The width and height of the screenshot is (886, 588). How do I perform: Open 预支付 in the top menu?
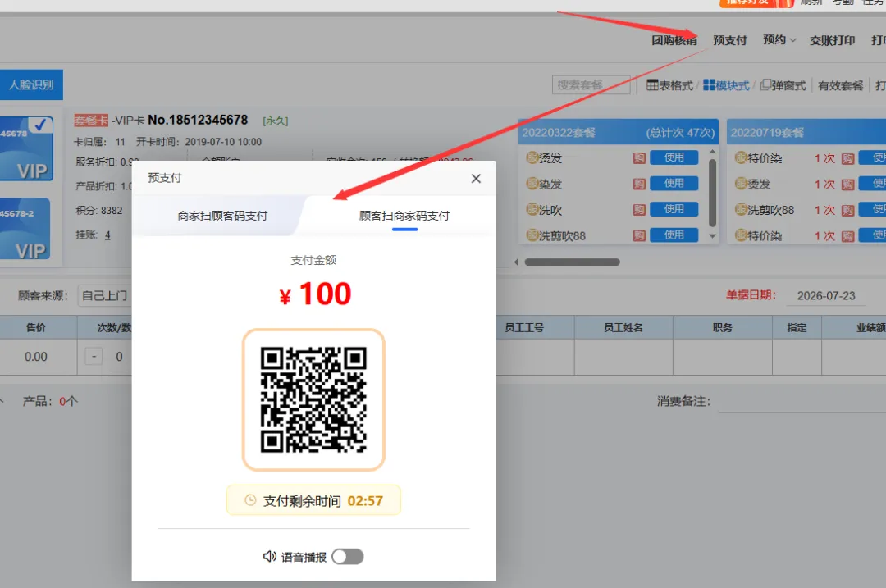[x=729, y=40]
